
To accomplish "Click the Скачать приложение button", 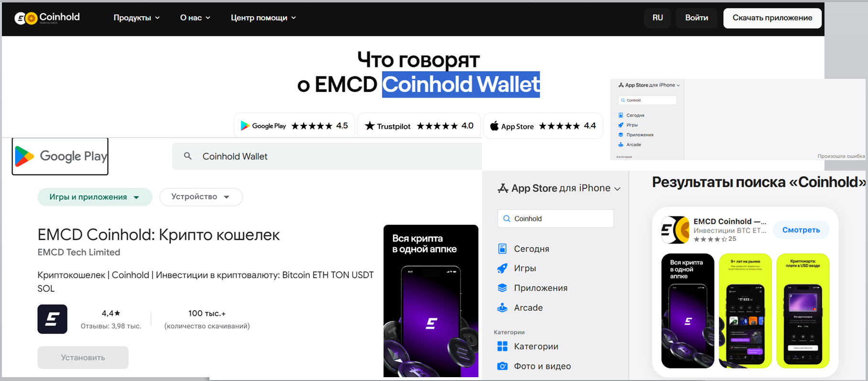I will 772,18.
